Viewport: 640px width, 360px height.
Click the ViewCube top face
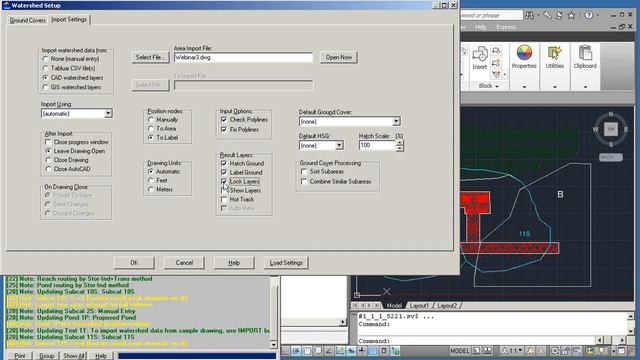[x=611, y=129]
